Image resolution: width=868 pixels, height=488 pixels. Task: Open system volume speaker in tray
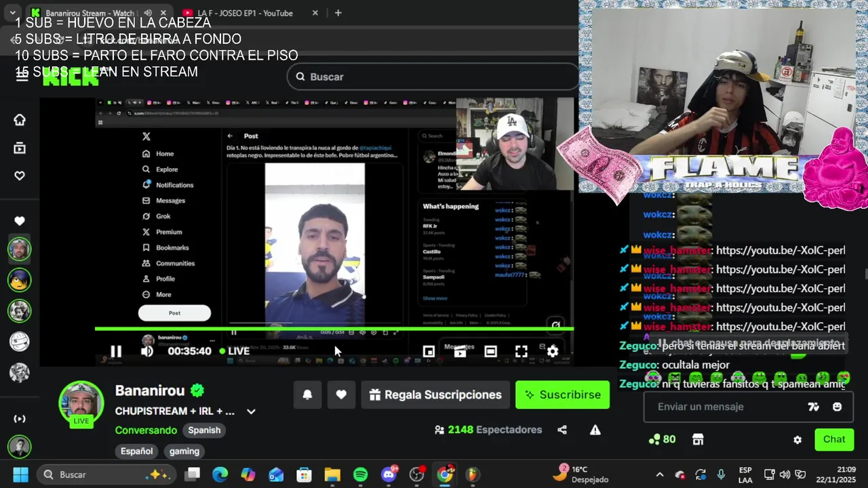[785, 474]
